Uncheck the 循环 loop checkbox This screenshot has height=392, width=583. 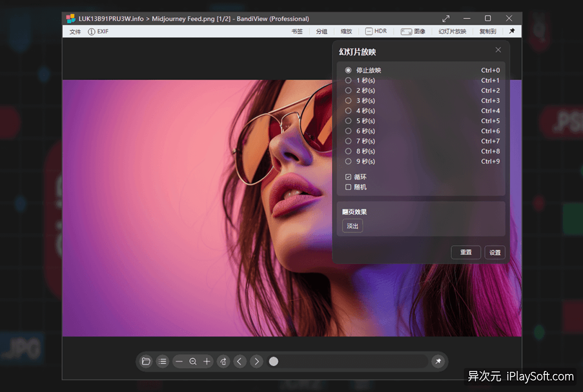348,177
